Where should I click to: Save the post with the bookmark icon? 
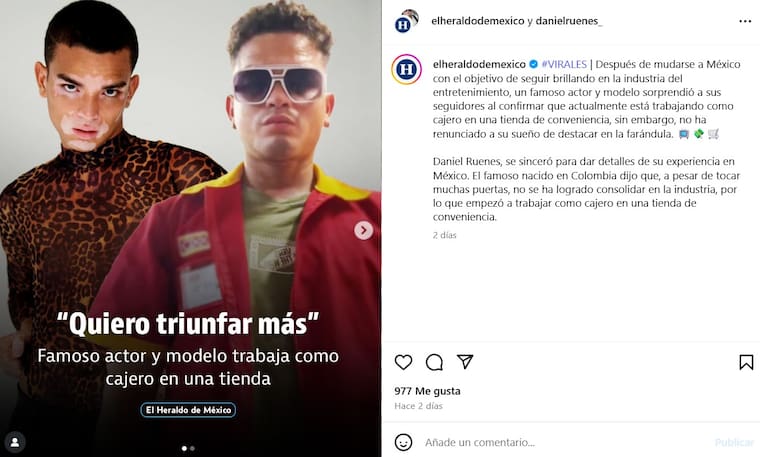coord(746,362)
